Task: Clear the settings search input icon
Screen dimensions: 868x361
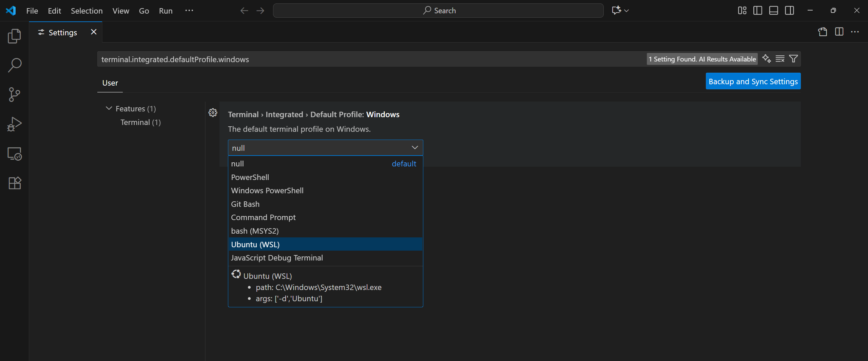Action: click(780, 59)
